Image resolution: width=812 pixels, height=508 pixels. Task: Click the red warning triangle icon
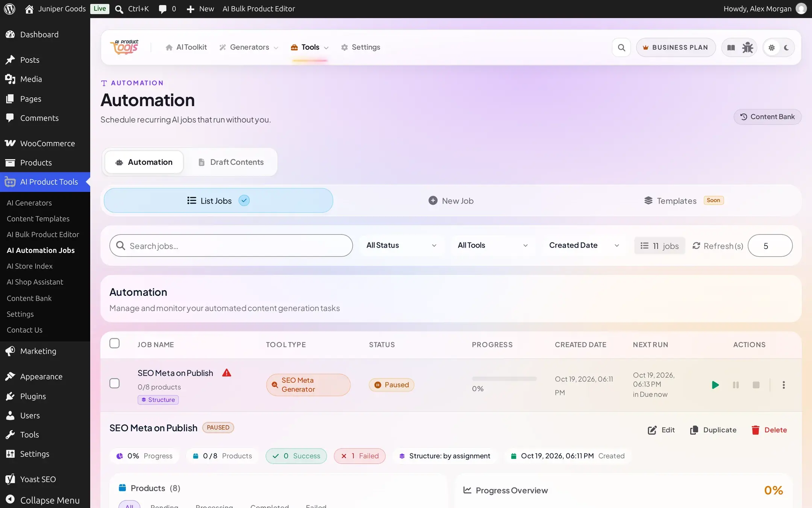pos(226,373)
